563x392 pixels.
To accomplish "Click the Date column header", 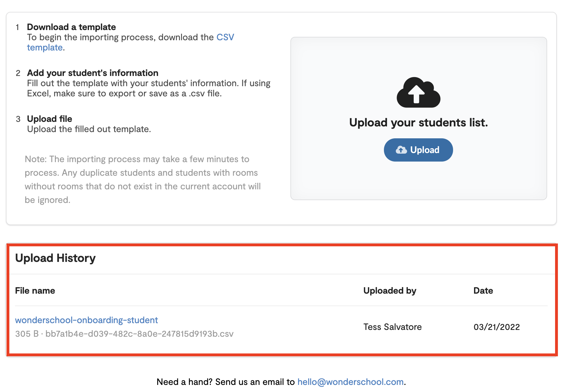I will 483,291.
